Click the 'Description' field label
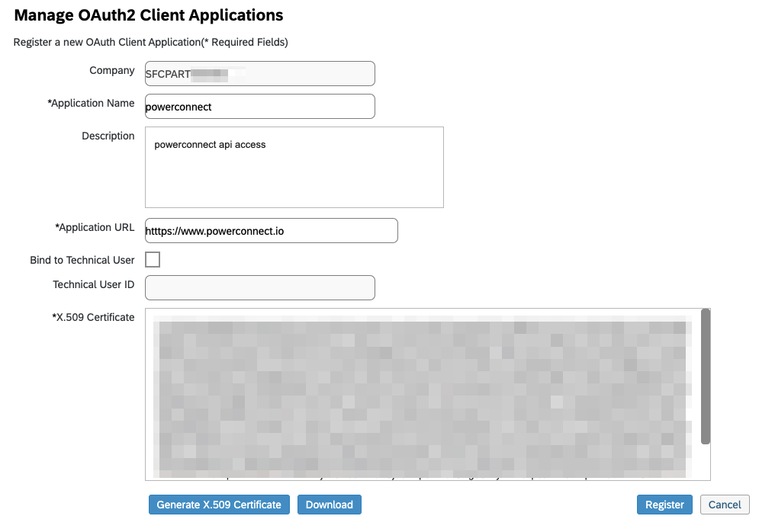Image resolution: width=759 pixels, height=532 pixels. [x=108, y=136]
